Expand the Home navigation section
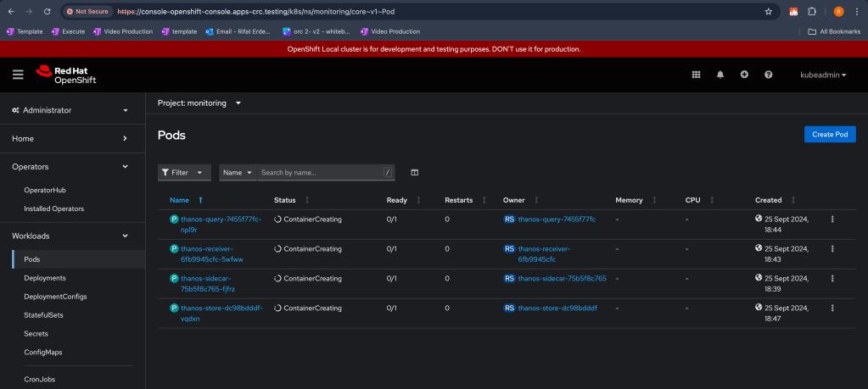 coord(72,139)
